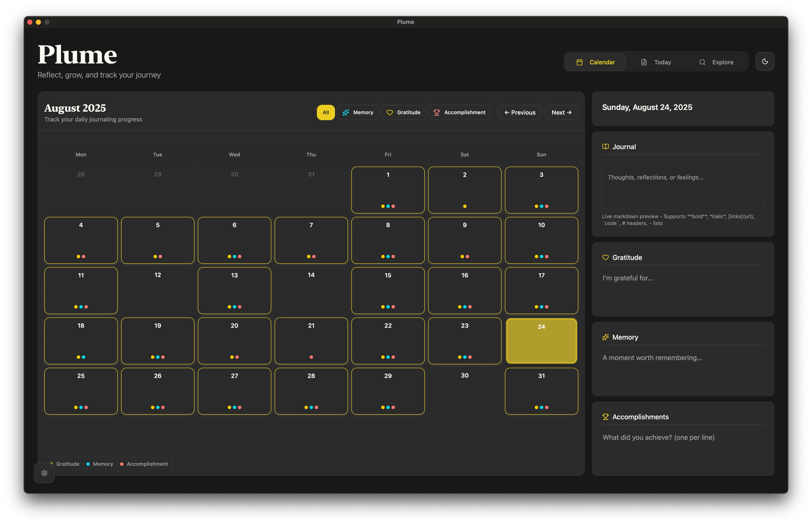Open the Previous month view

point(519,112)
